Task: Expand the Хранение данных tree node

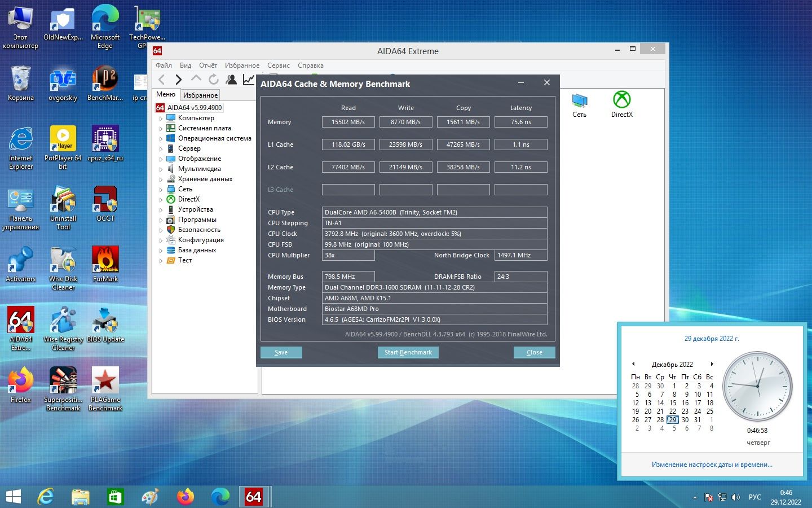Action: click(x=161, y=179)
